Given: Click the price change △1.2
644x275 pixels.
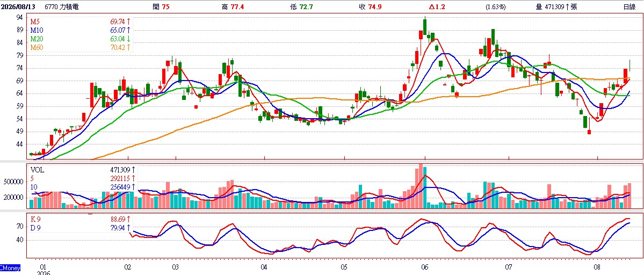Looking at the screenshot, I should pyautogui.click(x=438, y=7).
